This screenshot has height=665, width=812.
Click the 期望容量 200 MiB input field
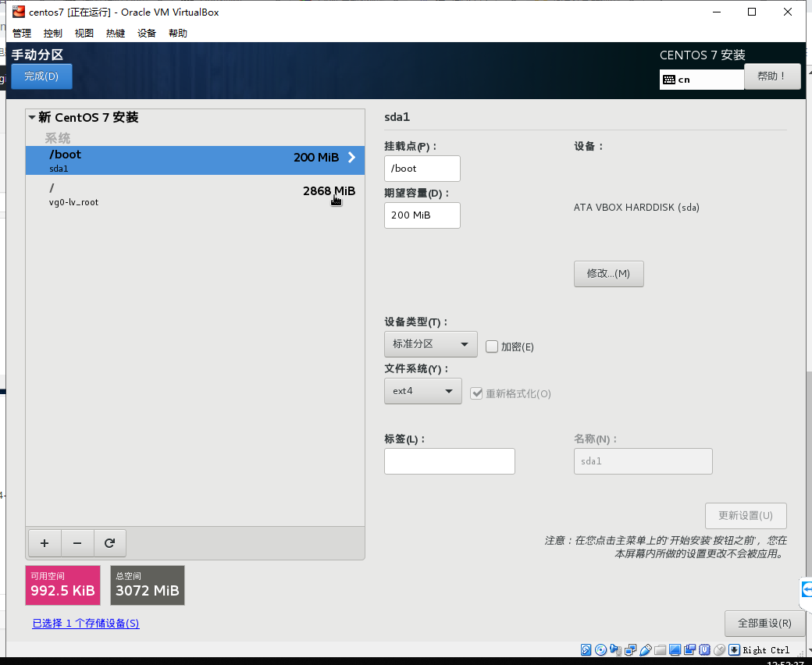pos(422,215)
